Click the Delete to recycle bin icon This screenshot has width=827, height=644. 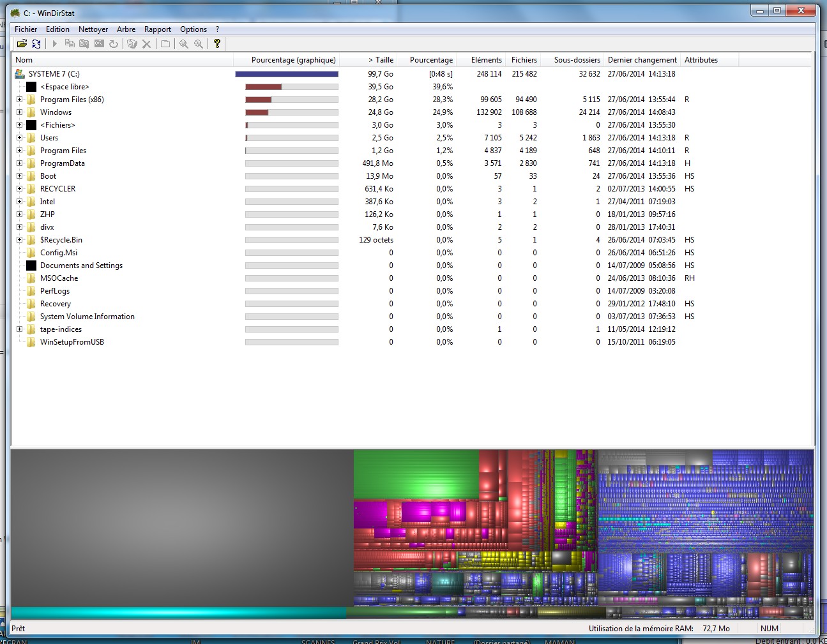click(x=132, y=43)
